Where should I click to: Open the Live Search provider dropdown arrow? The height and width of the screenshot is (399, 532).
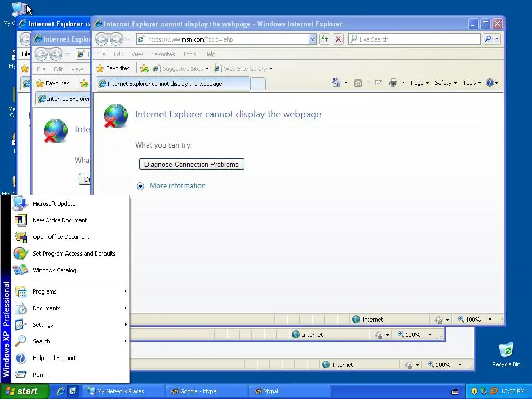point(497,39)
